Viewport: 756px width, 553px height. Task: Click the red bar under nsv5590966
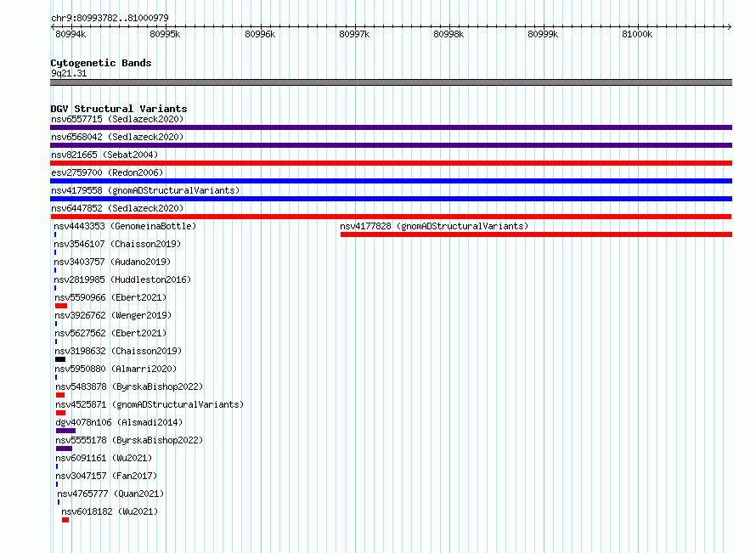[x=61, y=306]
